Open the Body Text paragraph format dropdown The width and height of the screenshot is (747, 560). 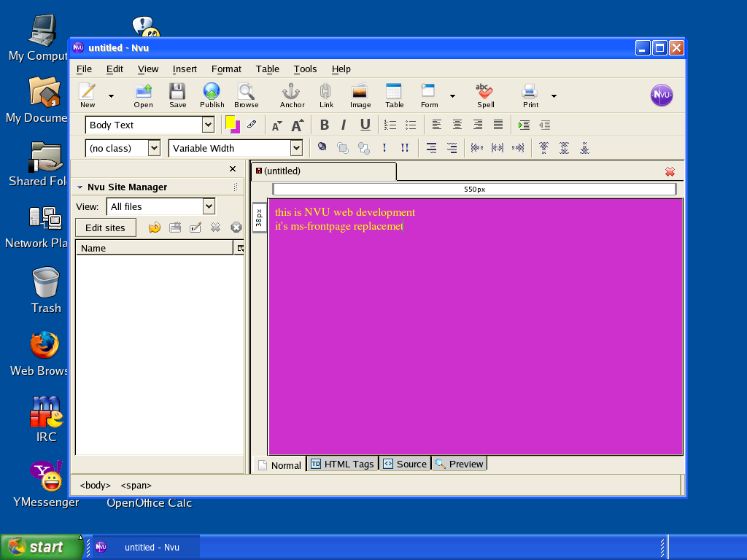pyautogui.click(x=208, y=125)
